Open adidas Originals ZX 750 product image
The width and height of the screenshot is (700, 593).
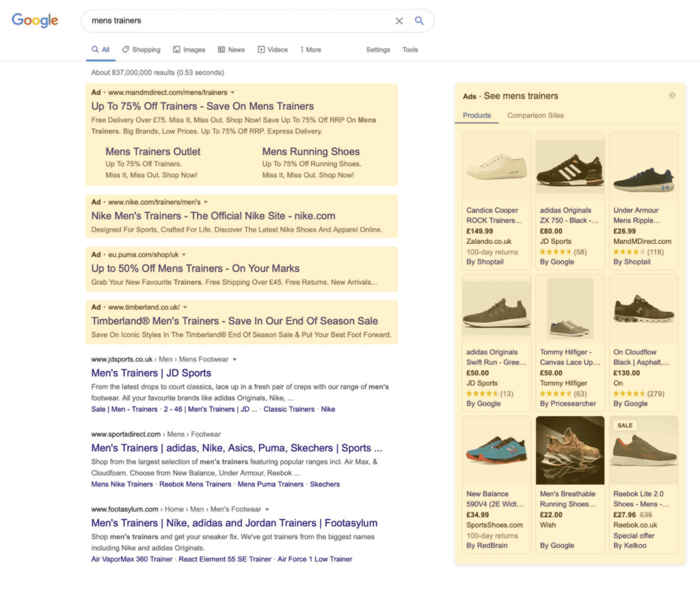pos(570,167)
